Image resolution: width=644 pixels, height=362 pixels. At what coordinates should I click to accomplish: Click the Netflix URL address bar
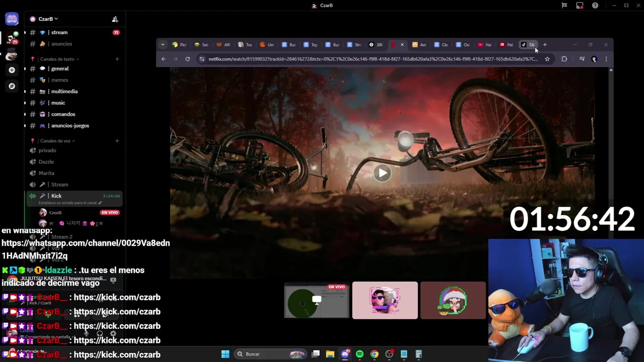pos(372,59)
